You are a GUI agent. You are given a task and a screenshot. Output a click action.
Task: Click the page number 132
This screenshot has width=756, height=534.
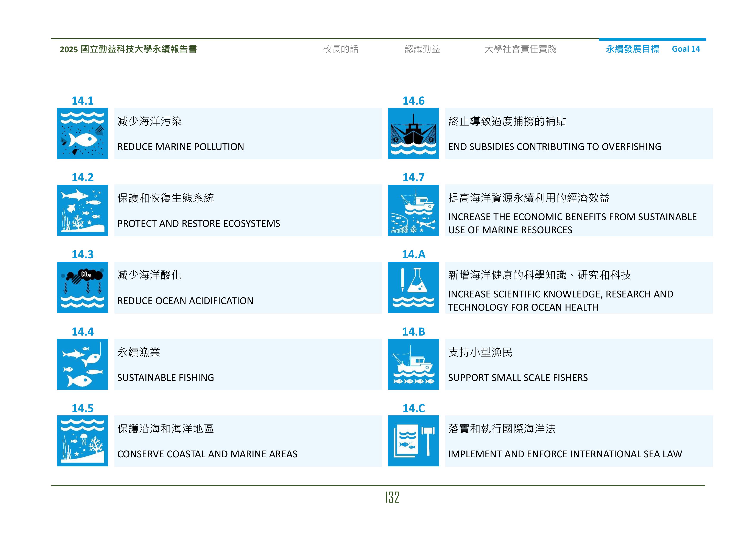point(392,497)
